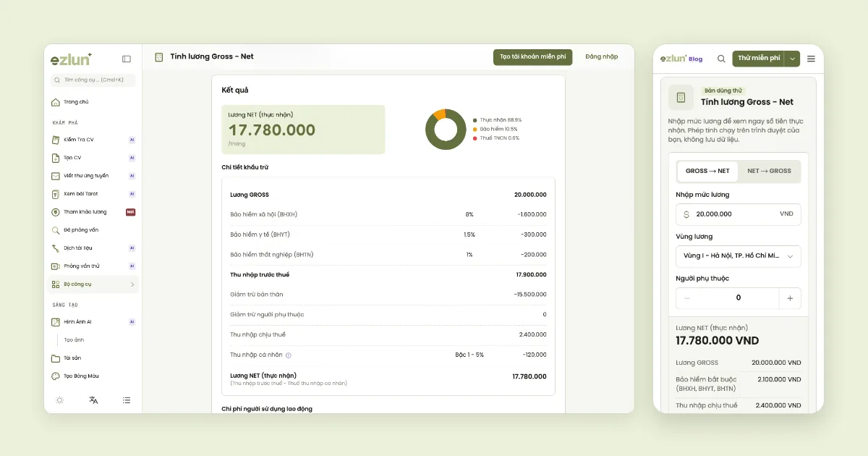Decrease Người phụ thuộc with the minus button
This screenshot has height=456, width=868.
(687, 298)
